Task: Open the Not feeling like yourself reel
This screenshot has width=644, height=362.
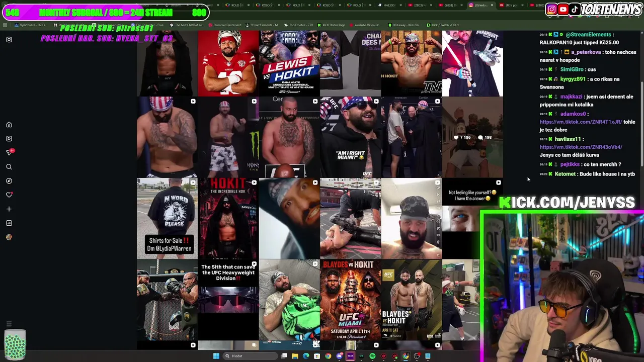Action: point(472,219)
